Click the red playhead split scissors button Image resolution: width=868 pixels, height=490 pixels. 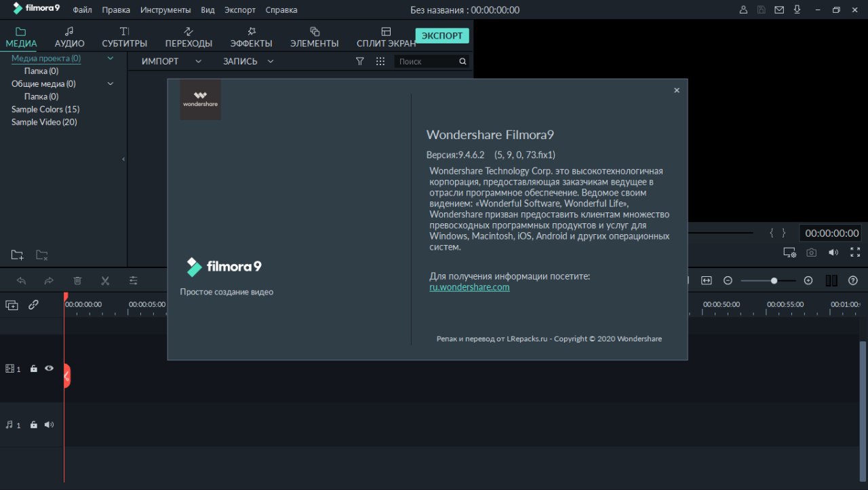[x=66, y=375]
